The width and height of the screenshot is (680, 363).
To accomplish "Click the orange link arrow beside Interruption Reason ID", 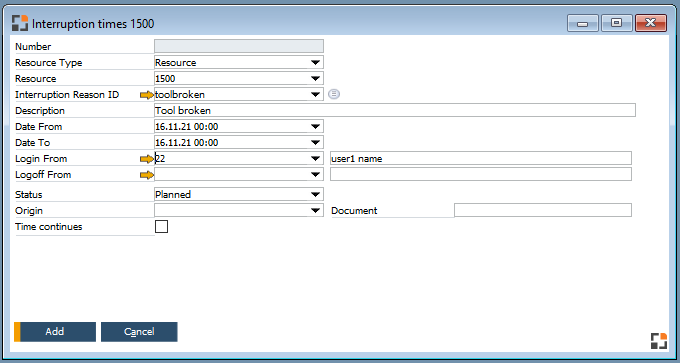I will pyautogui.click(x=147, y=95).
